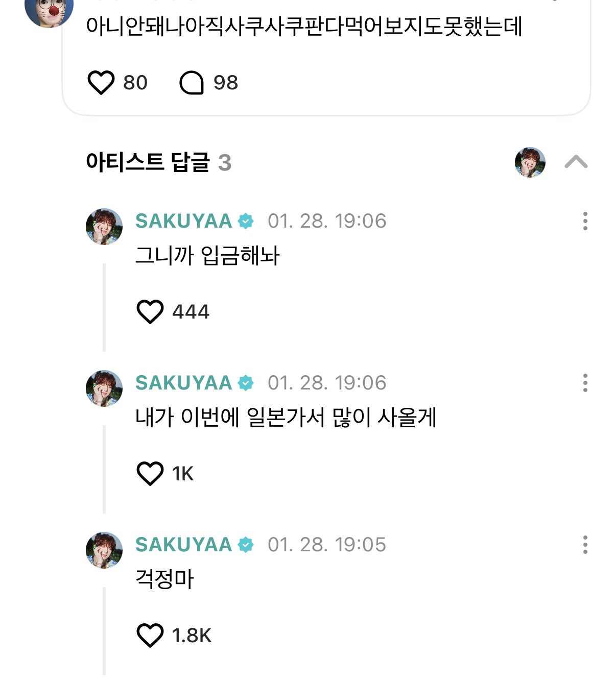Like the fan post with 80 likes
This screenshot has height=682, width=616.
[101, 83]
